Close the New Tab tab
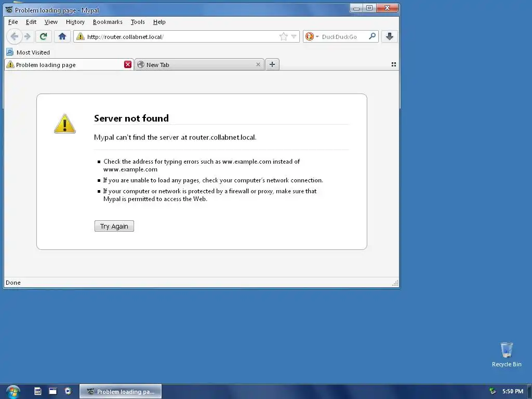This screenshot has height=399, width=532. 258,64
